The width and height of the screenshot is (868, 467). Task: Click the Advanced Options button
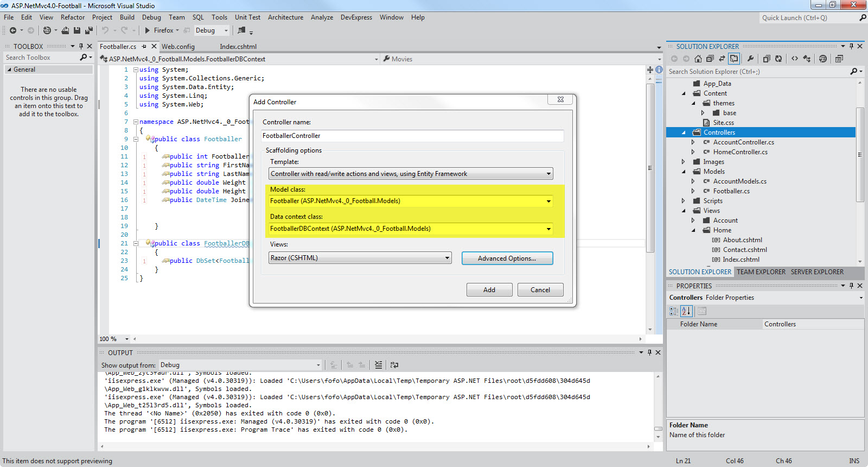(507, 258)
